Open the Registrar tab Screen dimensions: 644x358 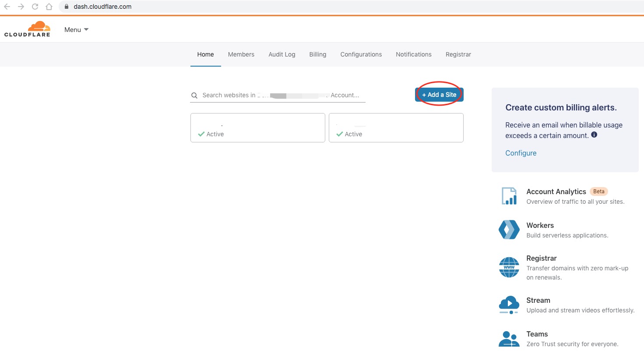pyautogui.click(x=458, y=54)
